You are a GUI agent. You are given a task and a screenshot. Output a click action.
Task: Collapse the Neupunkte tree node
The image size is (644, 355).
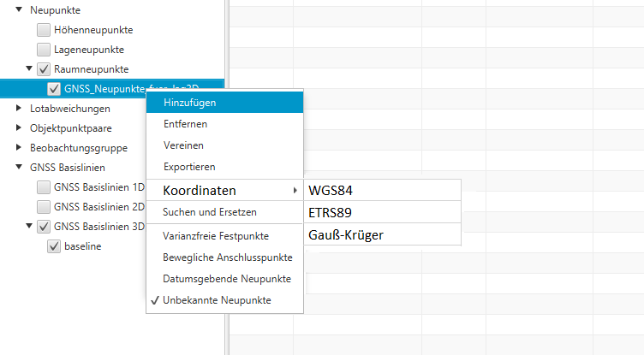[x=20, y=9]
